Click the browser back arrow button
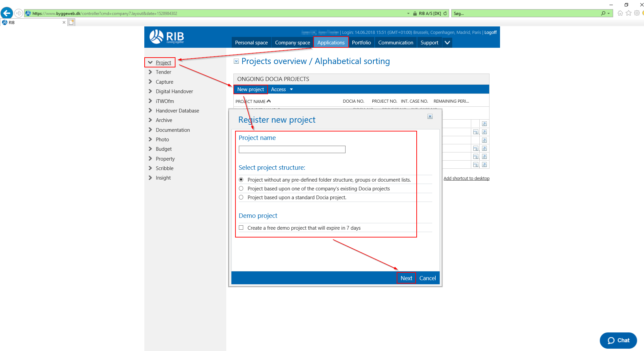Screen dimensions: 644x351 tap(6, 13)
